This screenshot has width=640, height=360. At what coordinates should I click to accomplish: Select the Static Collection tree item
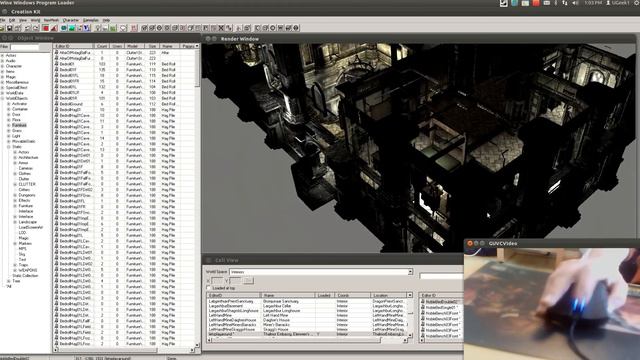coord(25,276)
